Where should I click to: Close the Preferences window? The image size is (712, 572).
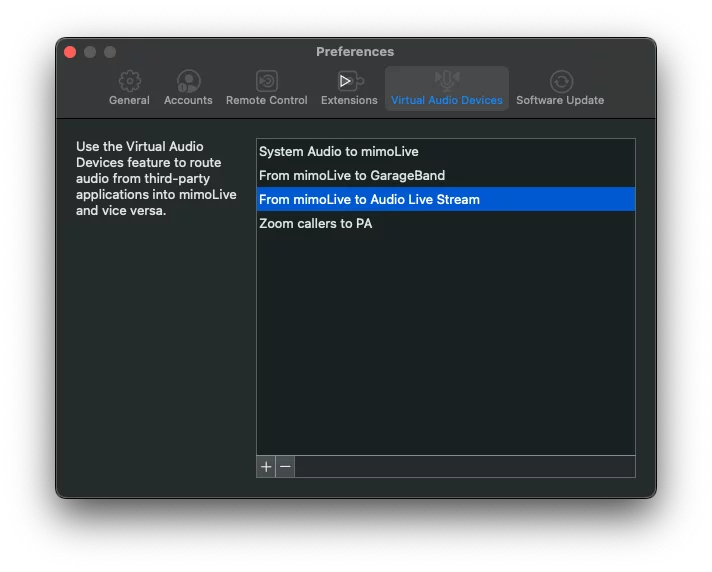tap(70, 52)
